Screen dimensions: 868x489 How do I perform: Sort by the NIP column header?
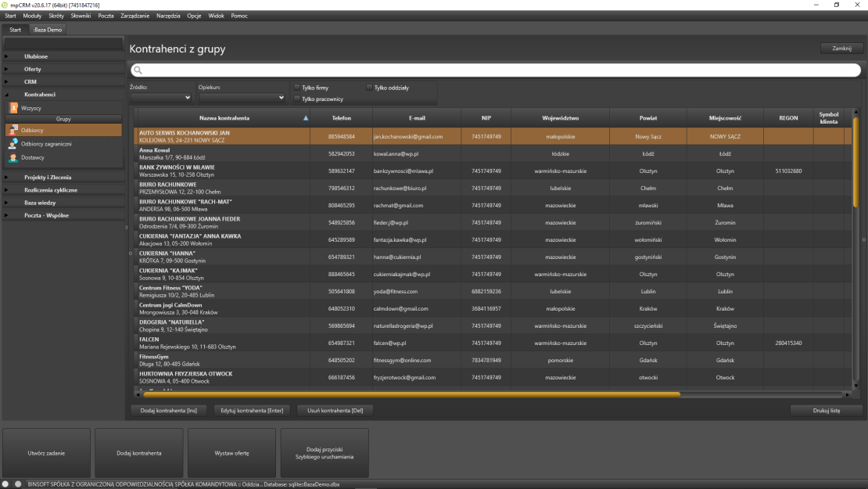[486, 118]
